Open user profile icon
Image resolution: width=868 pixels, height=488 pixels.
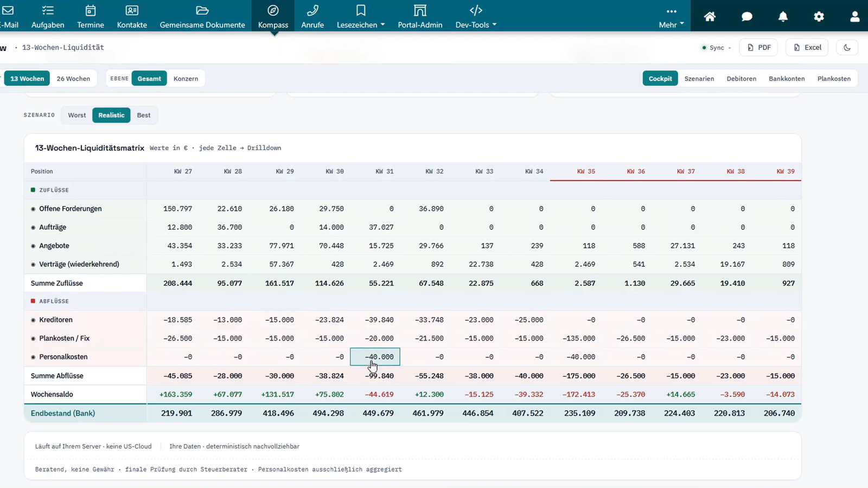tap(855, 16)
